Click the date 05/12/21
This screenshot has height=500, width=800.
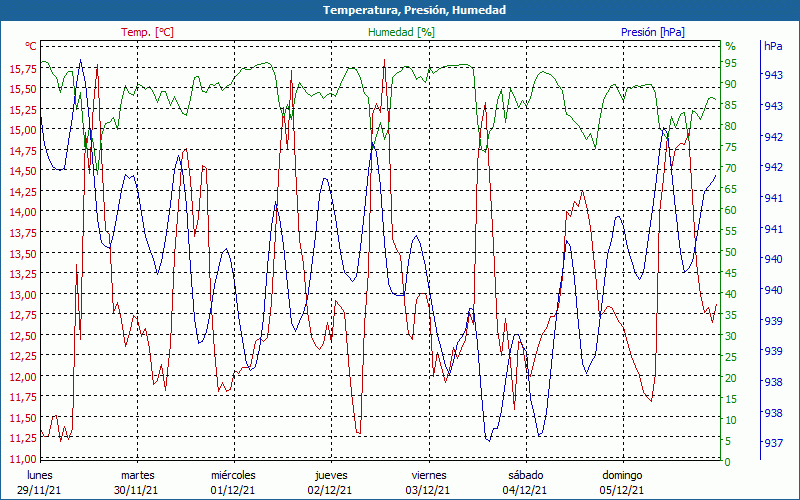(622, 490)
